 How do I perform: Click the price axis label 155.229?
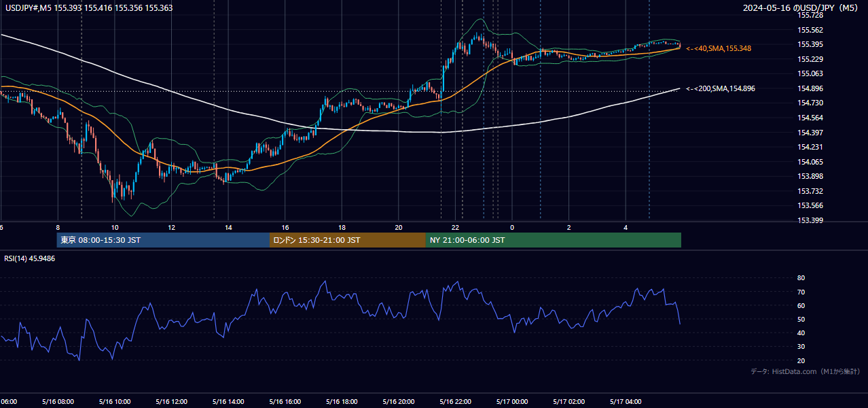tap(810, 59)
